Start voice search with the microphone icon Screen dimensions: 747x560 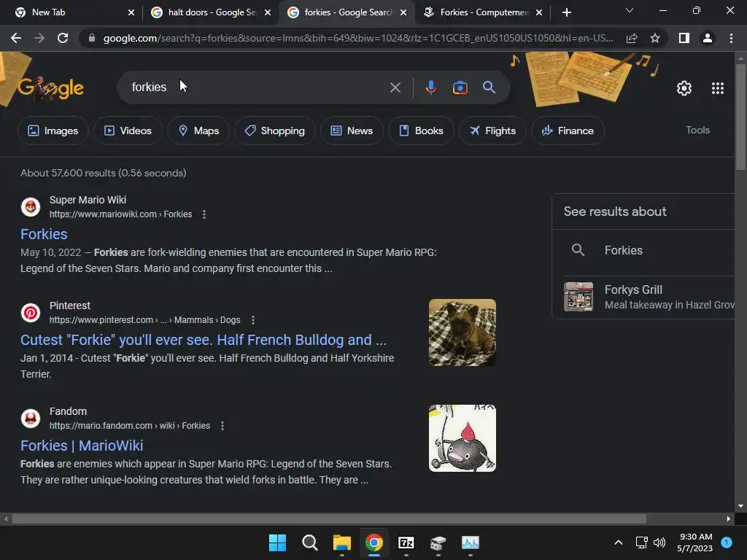coord(431,87)
